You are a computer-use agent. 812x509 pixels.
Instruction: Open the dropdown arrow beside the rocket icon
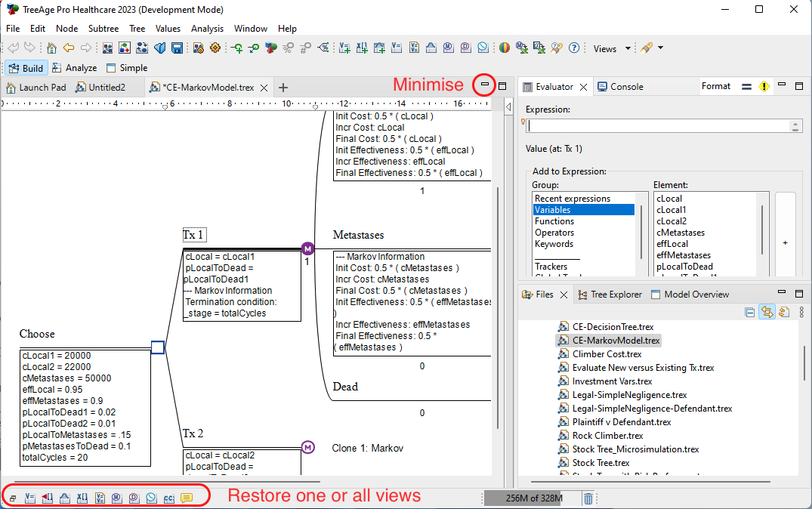[661, 48]
